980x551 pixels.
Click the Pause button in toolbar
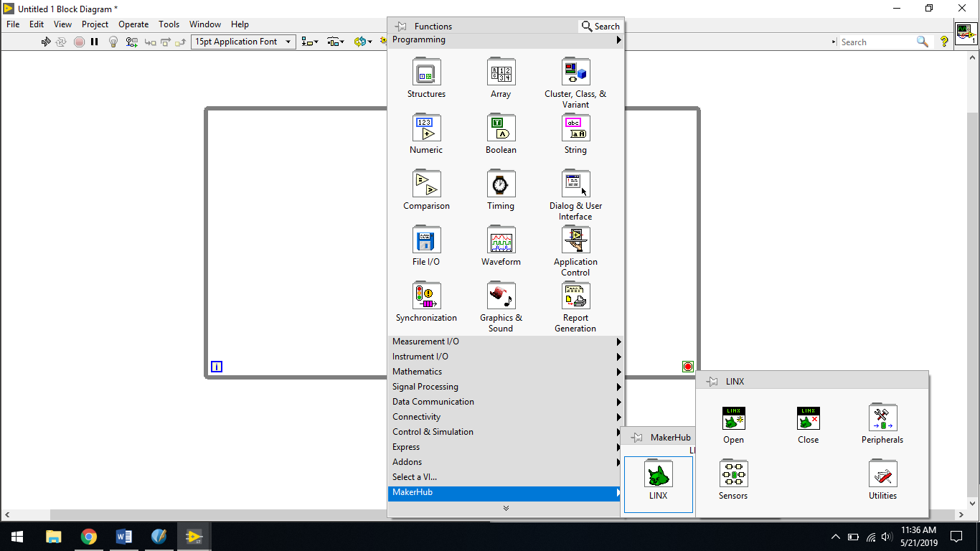point(95,42)
